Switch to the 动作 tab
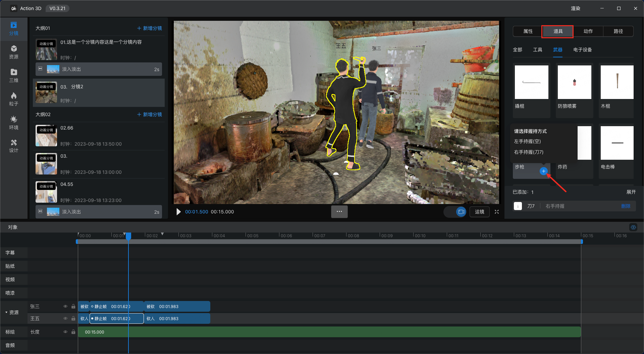Screen dimensions: 644x354 (588, 31)
